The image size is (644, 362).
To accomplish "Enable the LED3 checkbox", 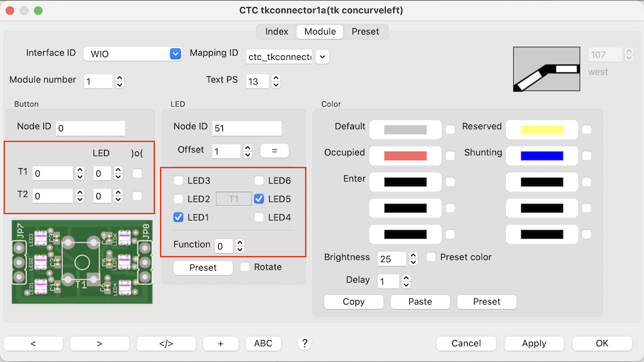I will (179, 181).
